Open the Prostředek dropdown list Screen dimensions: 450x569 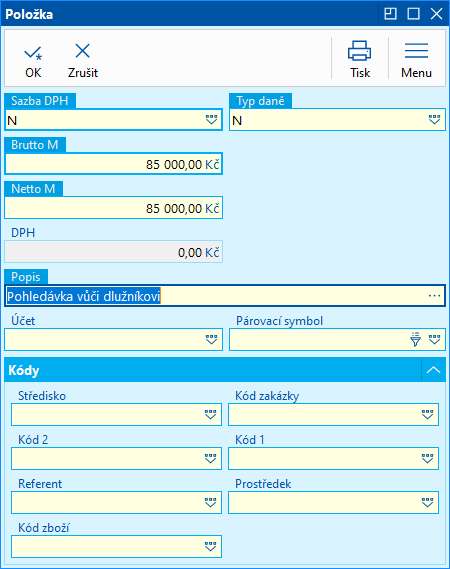click(x=428, y=502)
